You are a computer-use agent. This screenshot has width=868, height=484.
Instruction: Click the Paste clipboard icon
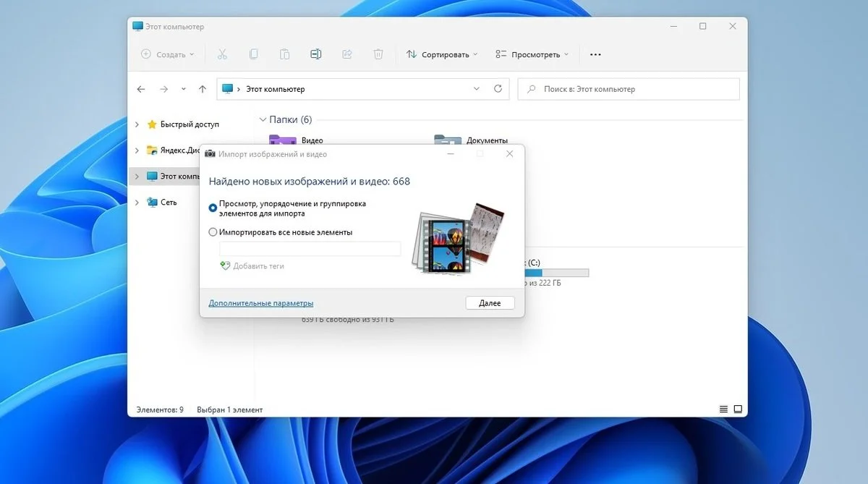point(284,54)
